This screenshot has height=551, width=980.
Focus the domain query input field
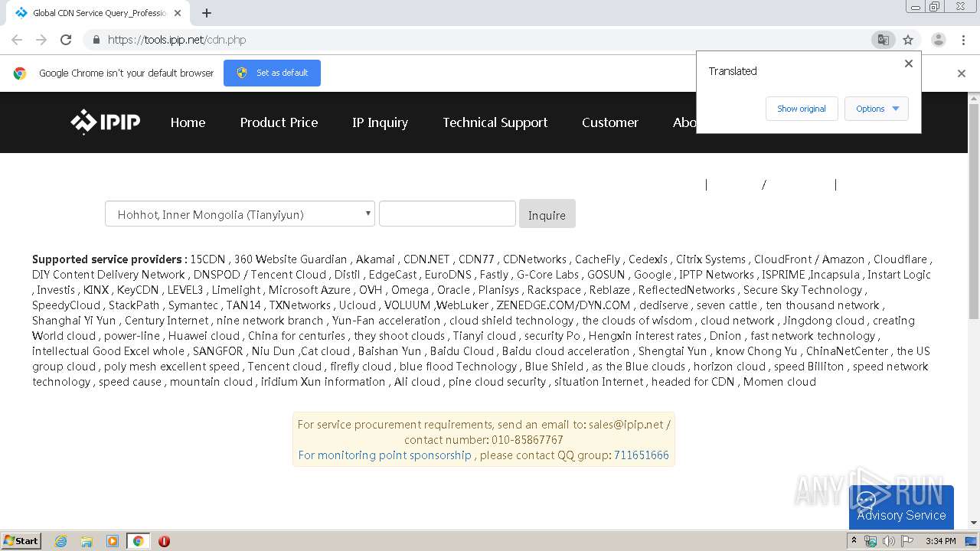pos(447,214)
